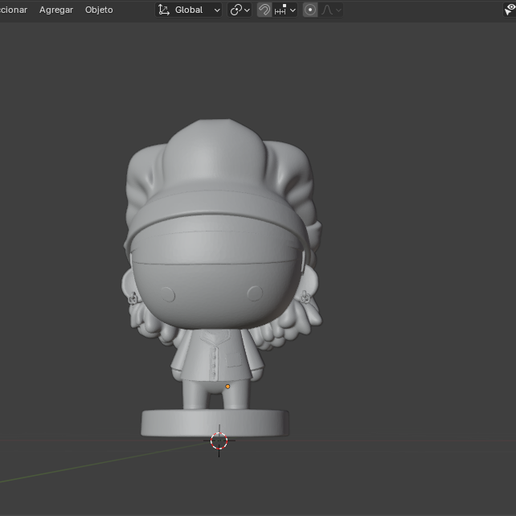Click the snap increment icon

[280, 10]
